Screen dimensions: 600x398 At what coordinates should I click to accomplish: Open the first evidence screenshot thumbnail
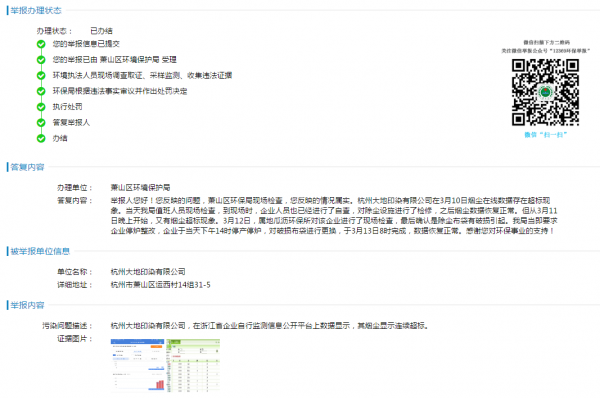coord(137,365)
